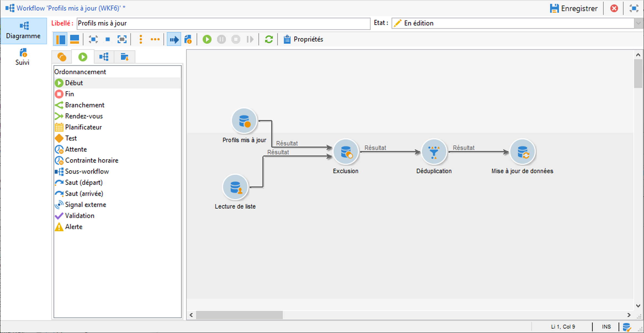This screenshot has width=644, height=333.
Task: Click the horizontal scrollbar thumb
Action: pyautogui.click(x=239, y=315)
